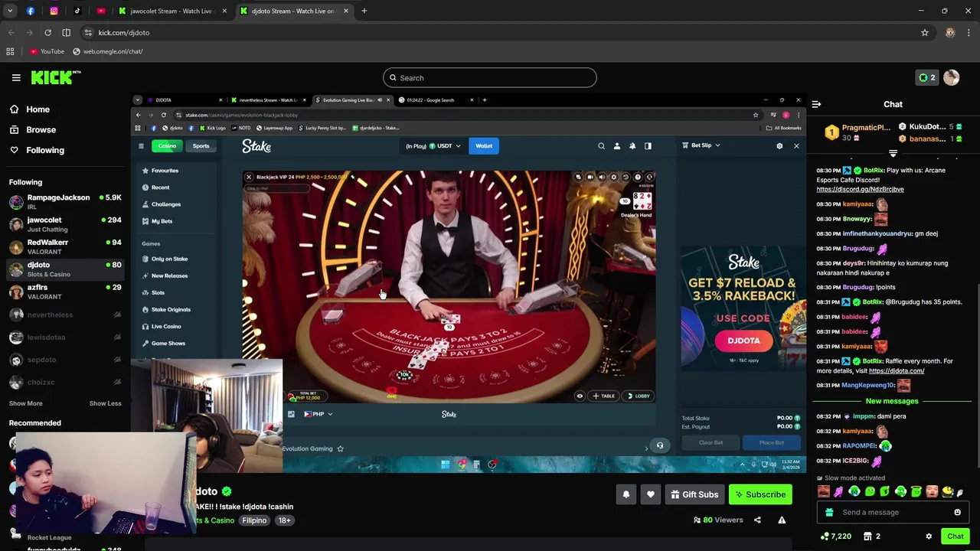Jump to New messages in chat

click(892, 401)
